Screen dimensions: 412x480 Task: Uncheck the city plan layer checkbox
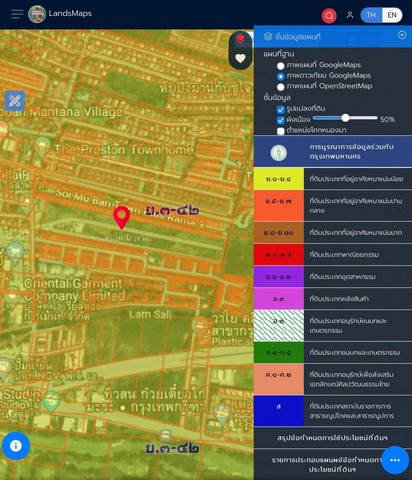[x=281, y=120]
